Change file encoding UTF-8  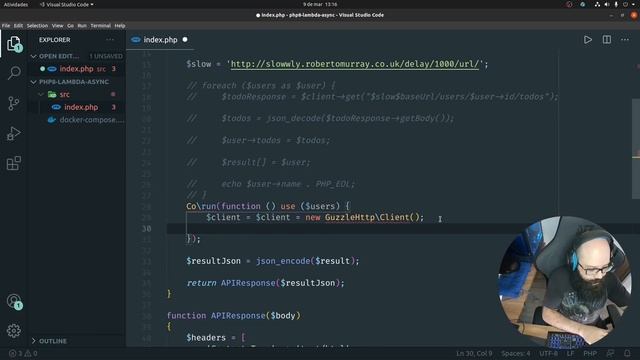click(548, 353)
